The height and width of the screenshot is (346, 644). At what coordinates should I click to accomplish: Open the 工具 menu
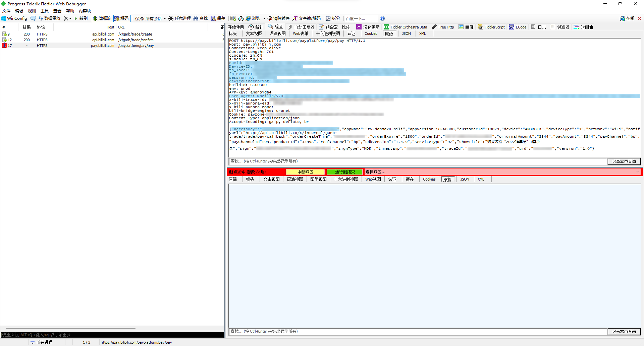click(x=44, y=11)
